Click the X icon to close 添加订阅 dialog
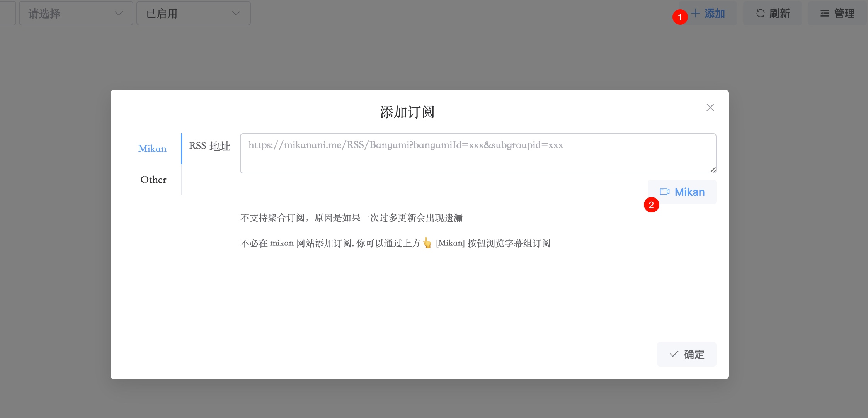Viewport: 868px width, 418px height. coord(710,107)
